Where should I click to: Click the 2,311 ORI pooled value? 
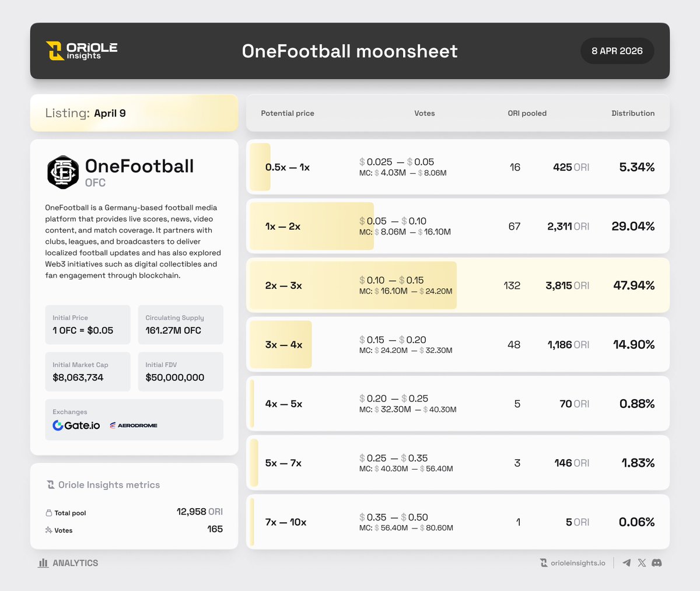(x=568, y=226)
